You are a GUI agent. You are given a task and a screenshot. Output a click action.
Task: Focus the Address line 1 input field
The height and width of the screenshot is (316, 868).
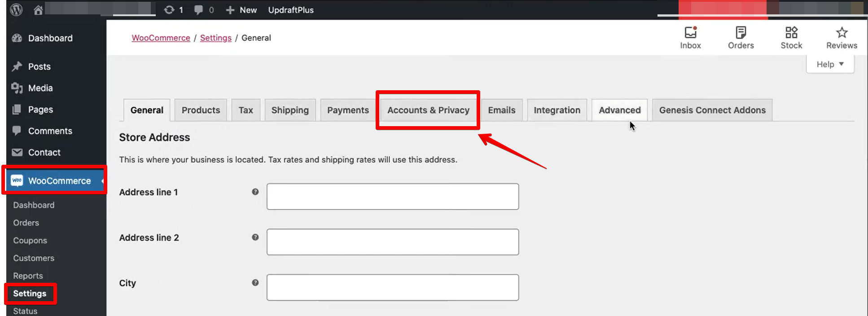point(393,197)
